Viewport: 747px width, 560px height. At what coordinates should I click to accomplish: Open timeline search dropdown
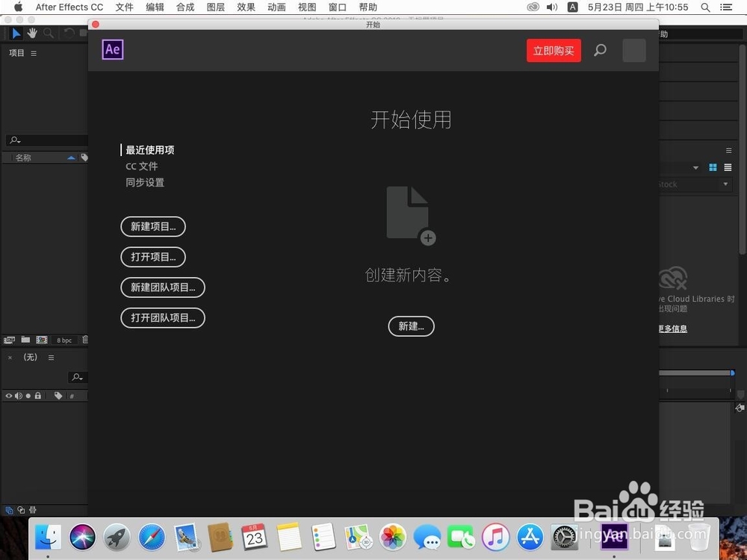point(77,377)
